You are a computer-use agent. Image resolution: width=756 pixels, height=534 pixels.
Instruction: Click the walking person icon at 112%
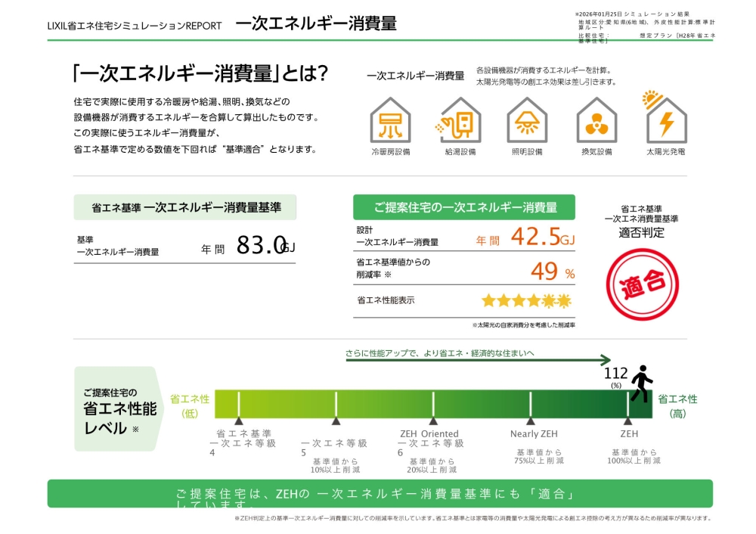coord(642,383)
